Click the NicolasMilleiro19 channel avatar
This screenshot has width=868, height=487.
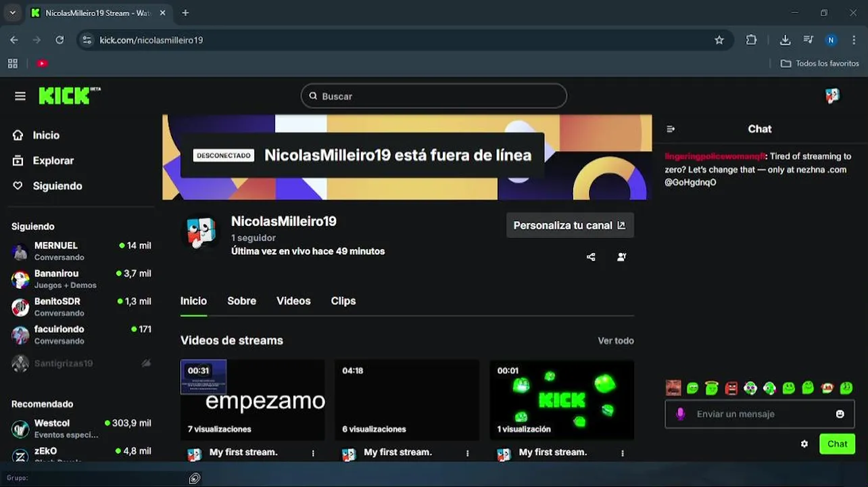[x=201, y=233]
